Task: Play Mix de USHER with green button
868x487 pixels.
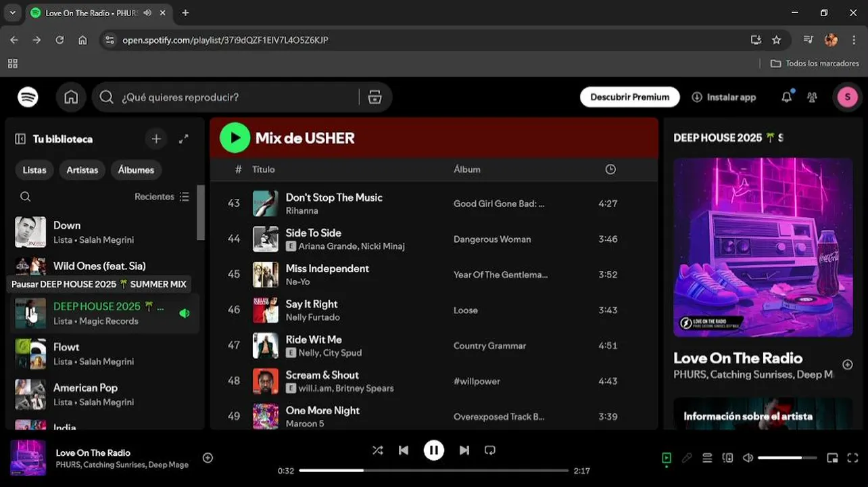Action: (235, 138)
